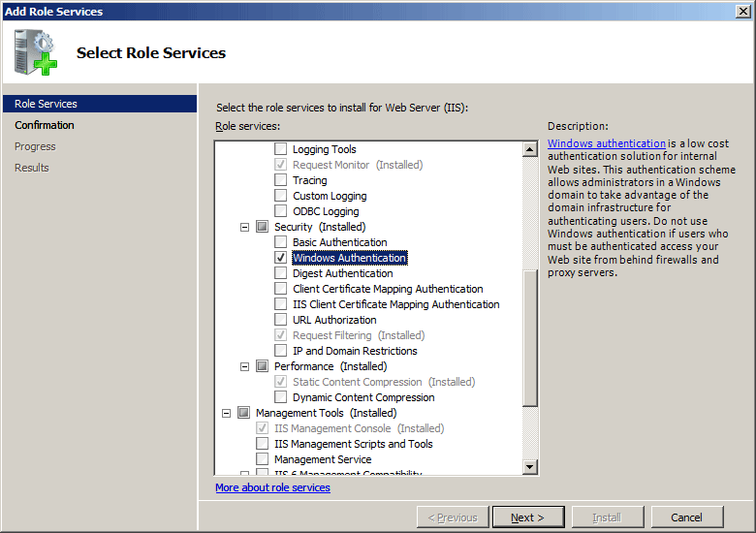The height and width of the screenshot is (533, 756).
Task: Collapse the Management Tools tree node
Action: pyautogui.click(x=226, y=413)
